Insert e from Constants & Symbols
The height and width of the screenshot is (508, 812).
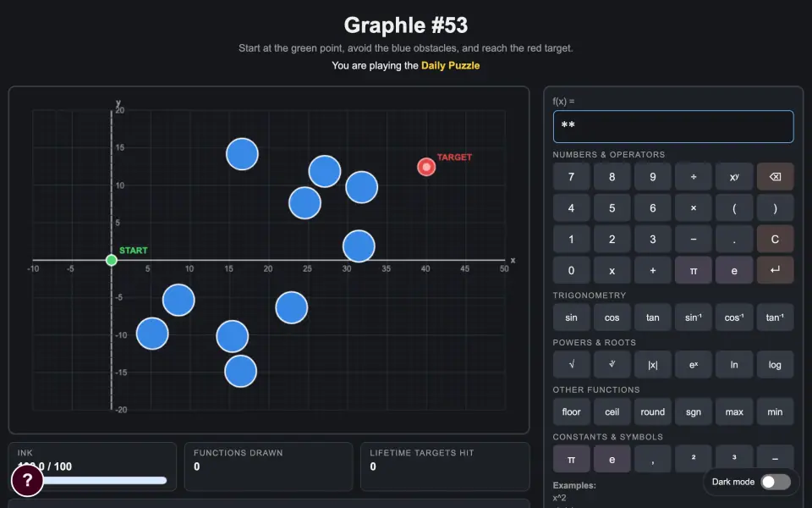point(612,459)
